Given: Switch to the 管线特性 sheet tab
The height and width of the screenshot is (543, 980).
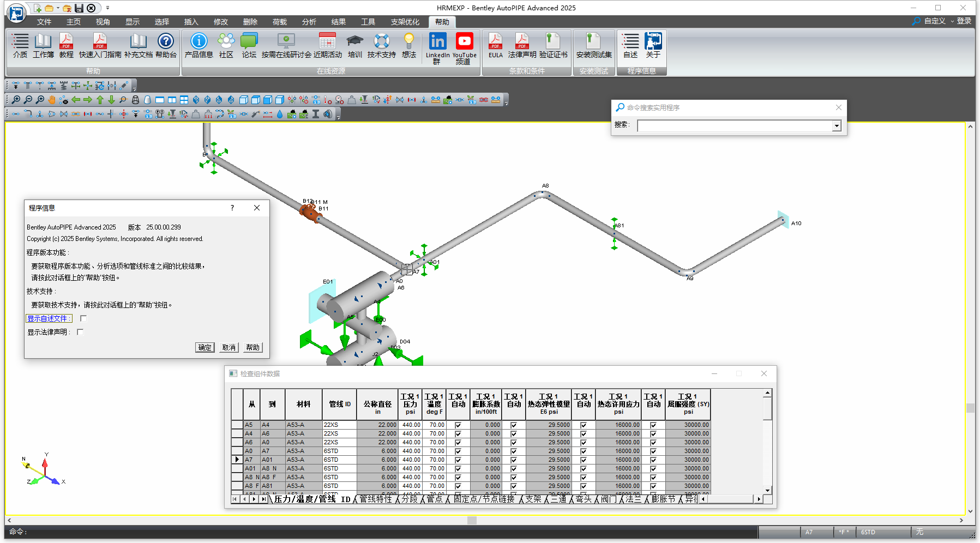Looking at the screenshot, I should (x=375, y=499).
